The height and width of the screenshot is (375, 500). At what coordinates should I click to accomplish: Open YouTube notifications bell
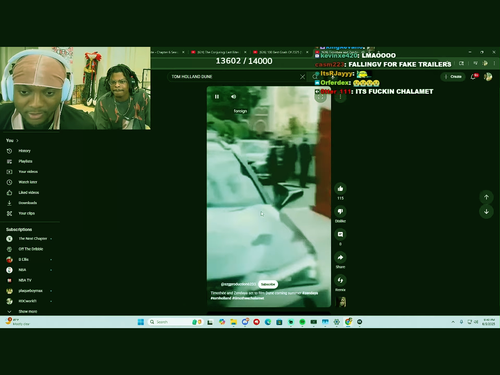[474, 77]
